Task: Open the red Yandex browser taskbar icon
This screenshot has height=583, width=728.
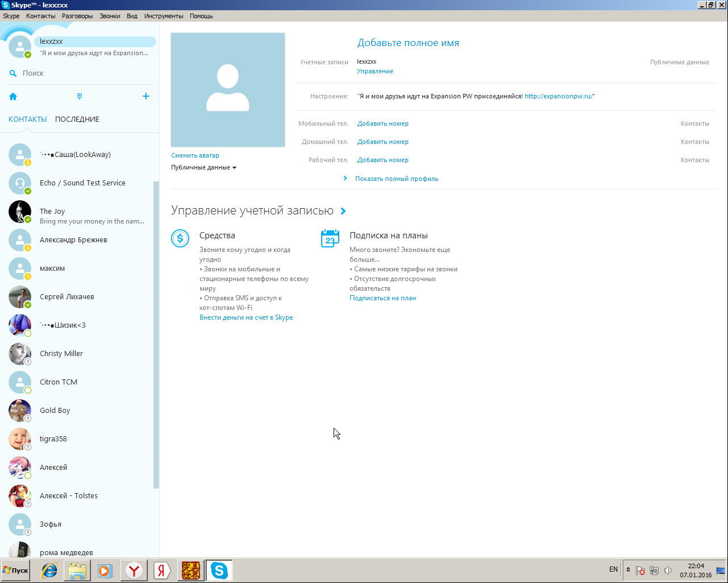Action: click(134, 570)
